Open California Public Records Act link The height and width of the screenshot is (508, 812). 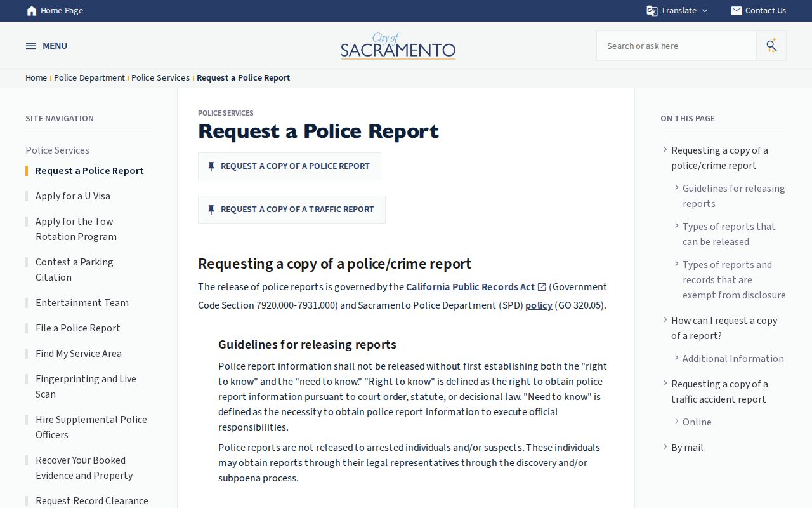click(470, 287)
